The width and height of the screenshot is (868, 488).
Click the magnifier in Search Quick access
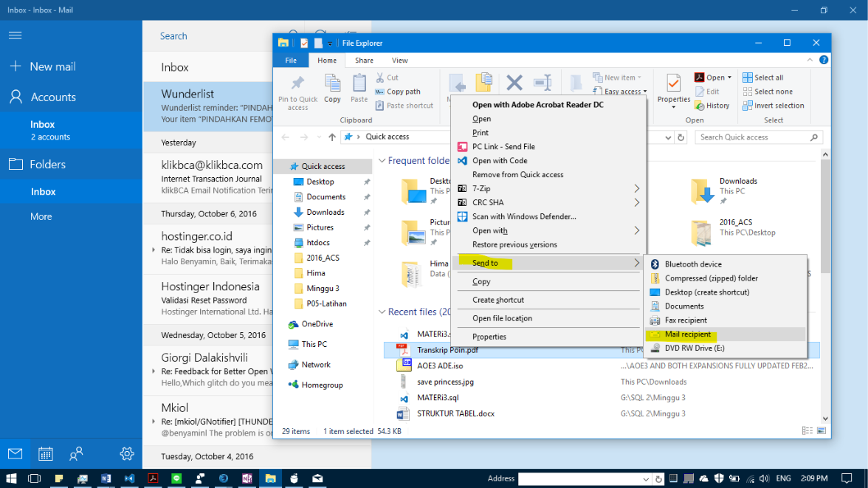tap(813, 137)
